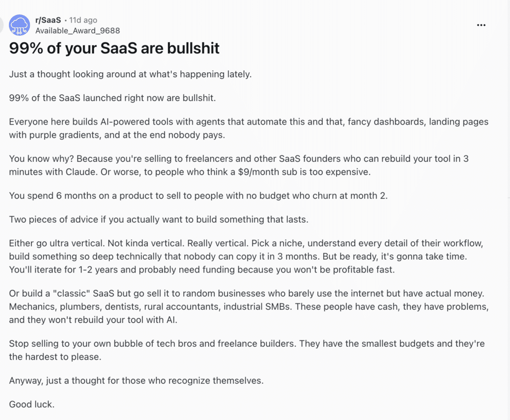
Task: Click the "Everyone here builds AI-powered tools" paragraph
Action: 249,128
